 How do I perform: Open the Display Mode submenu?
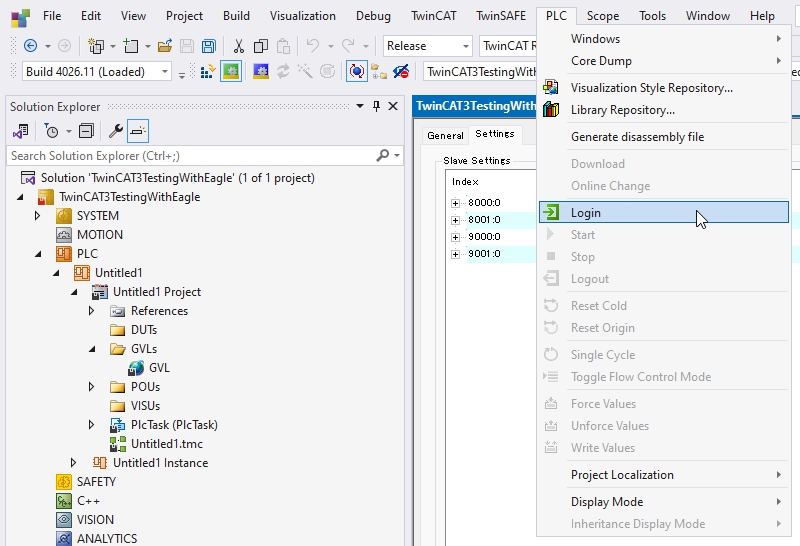664,502
